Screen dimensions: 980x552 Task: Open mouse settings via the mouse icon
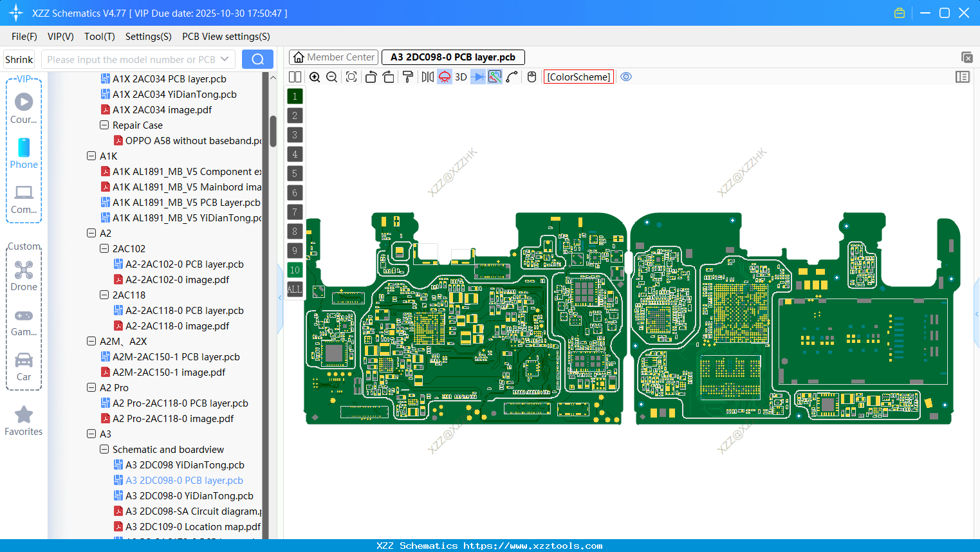pos(531,77)
